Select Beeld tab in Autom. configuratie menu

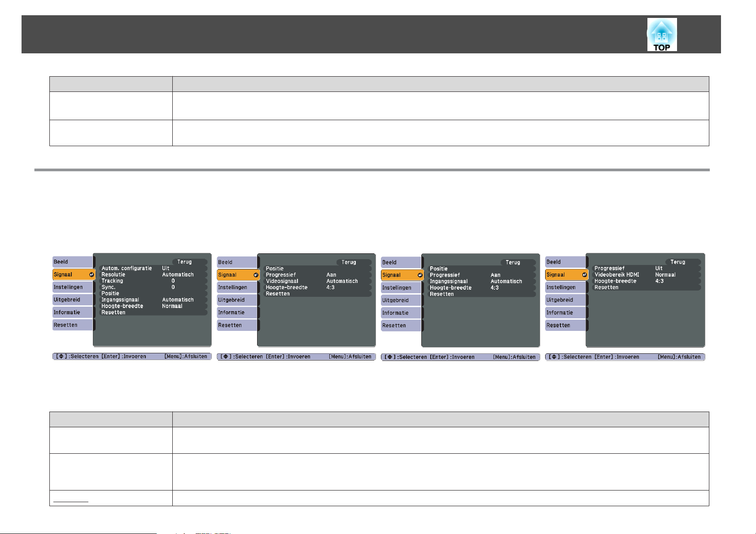coord(73,262)
